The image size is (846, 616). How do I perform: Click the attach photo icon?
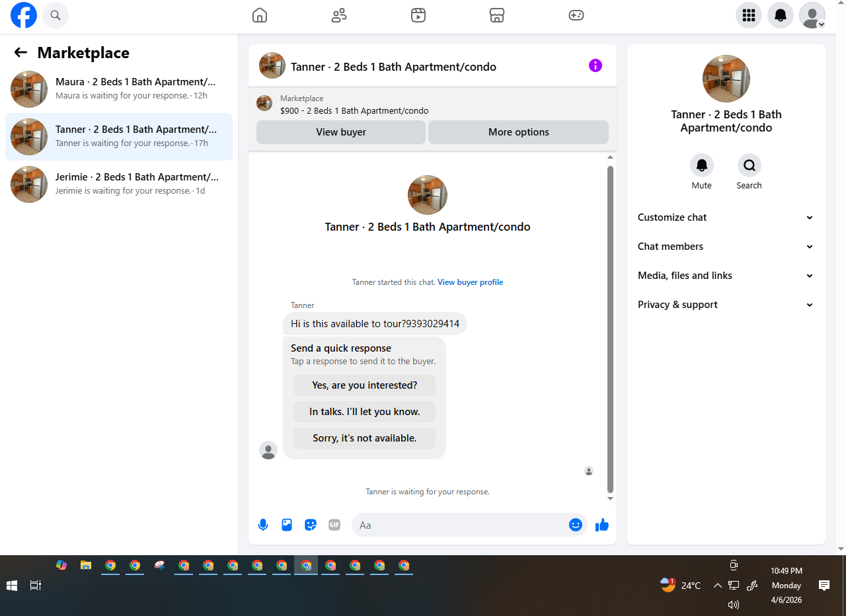coord(287,525)
